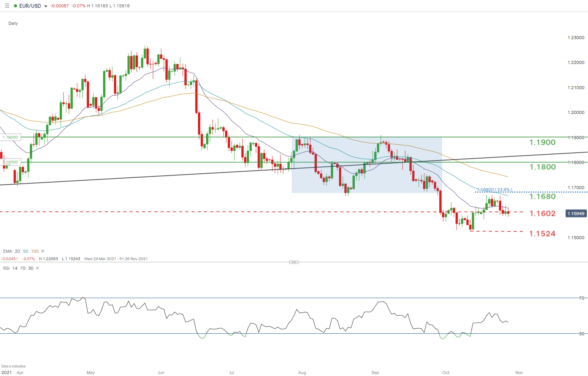Screen dimensions: 588x376
Task: Click the H 1.22665 range high text
Action: 48,259
